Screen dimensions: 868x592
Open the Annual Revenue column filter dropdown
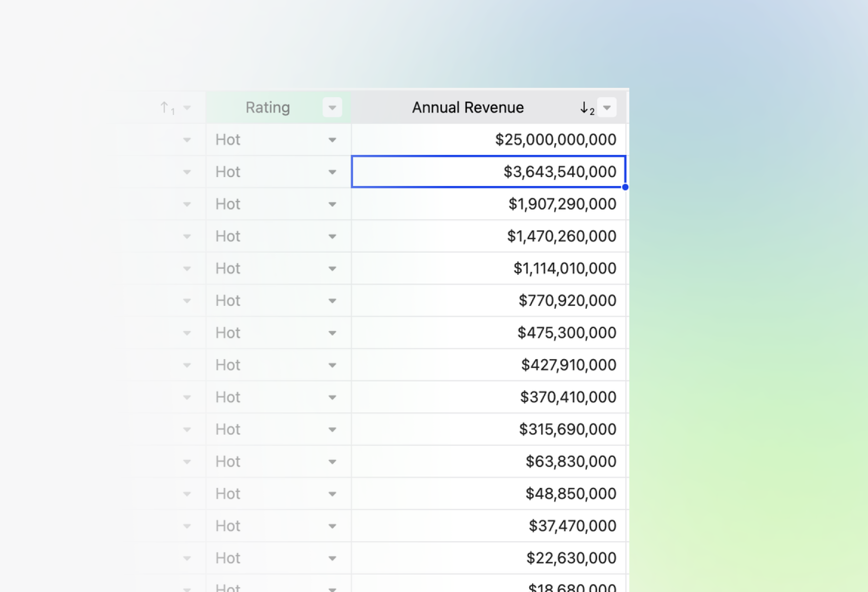pyautogui.click(x=607, y=108)
